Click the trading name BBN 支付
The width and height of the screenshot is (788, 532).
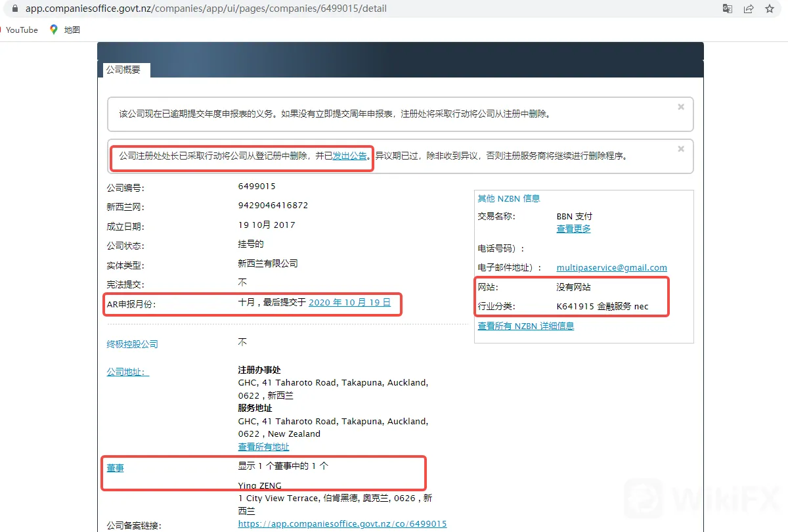click(x=575, y=216)
